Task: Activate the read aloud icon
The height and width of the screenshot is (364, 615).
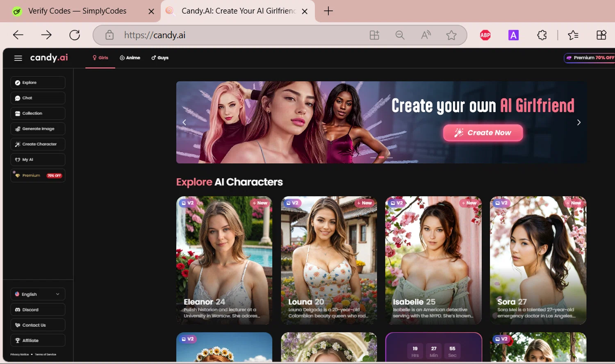Action: 426,35
